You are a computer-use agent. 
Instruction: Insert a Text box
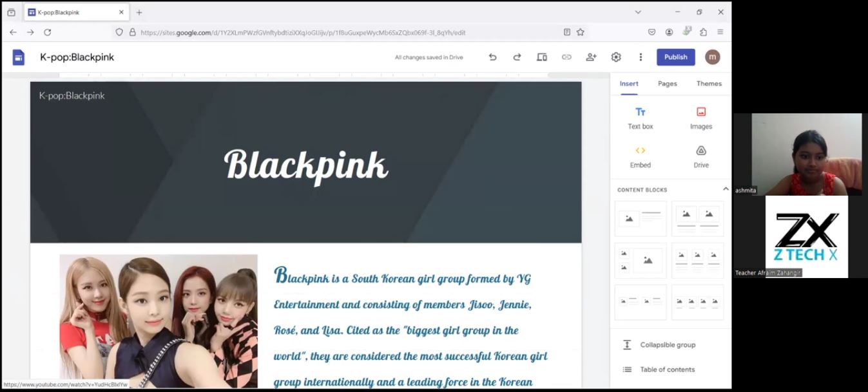coord(640,118)
